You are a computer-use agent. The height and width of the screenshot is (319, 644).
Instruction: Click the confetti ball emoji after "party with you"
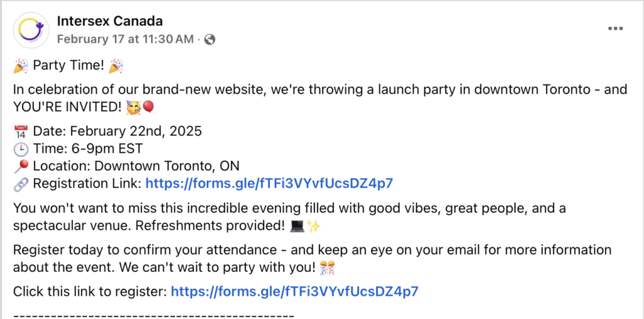click(x=327, y=269)
